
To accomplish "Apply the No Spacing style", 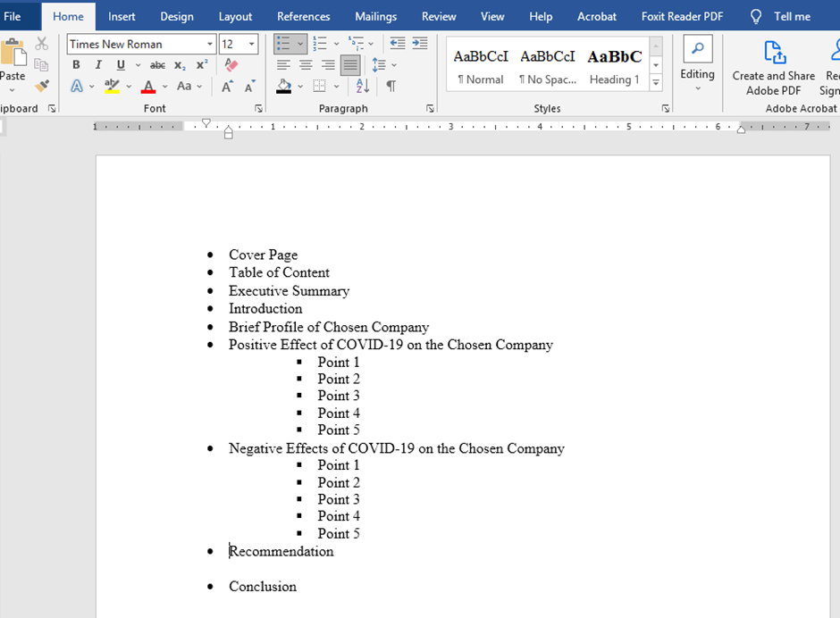I will [548, 66].
